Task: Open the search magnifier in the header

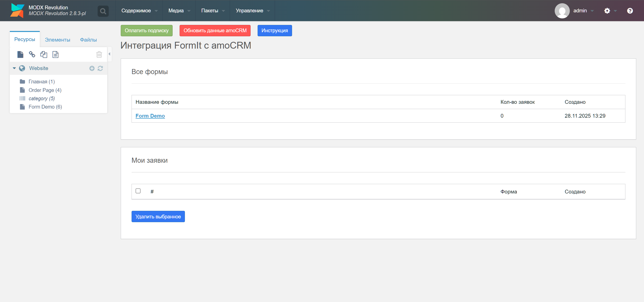Action: tap(103, 11)
